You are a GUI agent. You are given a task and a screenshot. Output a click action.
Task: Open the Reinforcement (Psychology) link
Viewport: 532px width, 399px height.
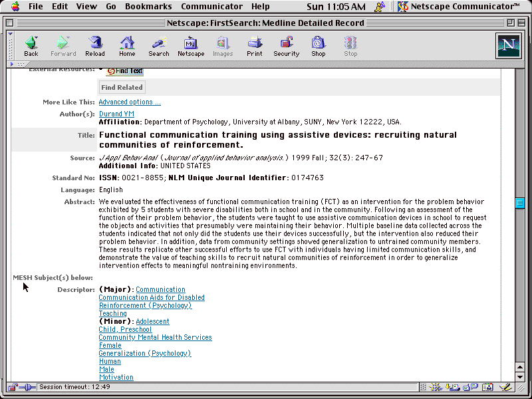point(145,305)
